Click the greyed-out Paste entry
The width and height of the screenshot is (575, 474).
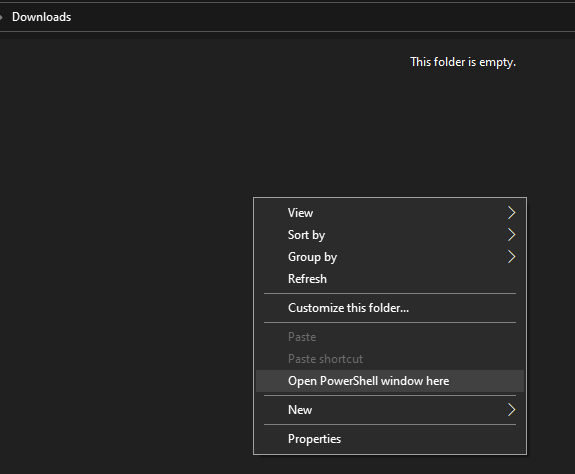pyautogui.click(x=390, y=337)
